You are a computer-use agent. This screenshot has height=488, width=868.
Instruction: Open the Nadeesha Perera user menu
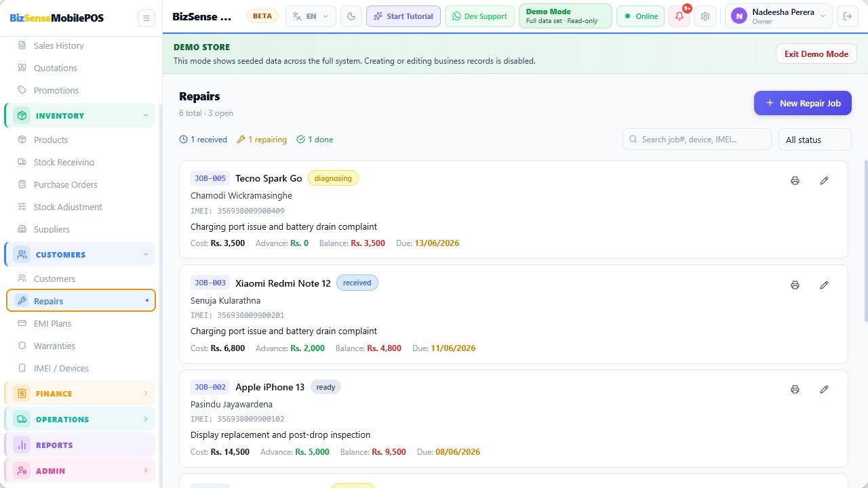pos(778,16)
